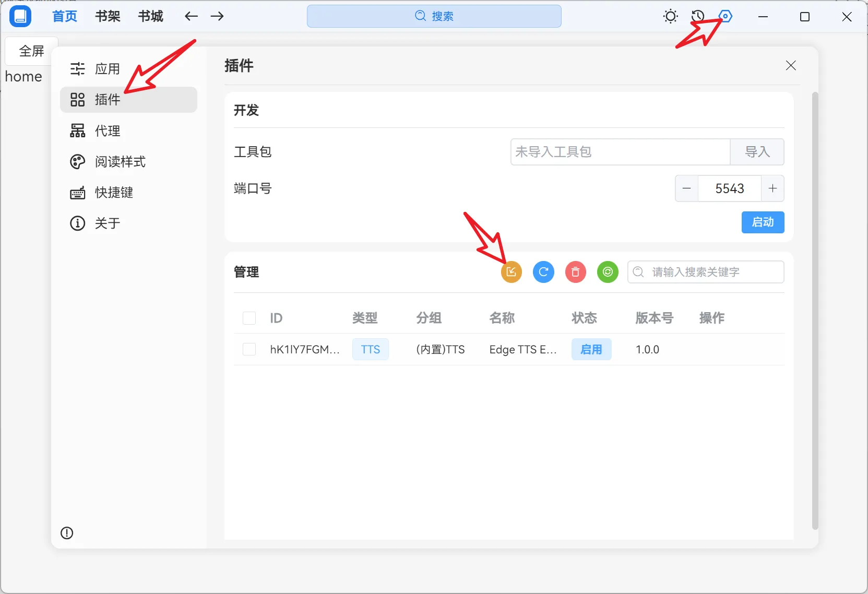The height and width of the screenshot is (594, 868).
Task: Increase port number with plus button
Action: 772,188
